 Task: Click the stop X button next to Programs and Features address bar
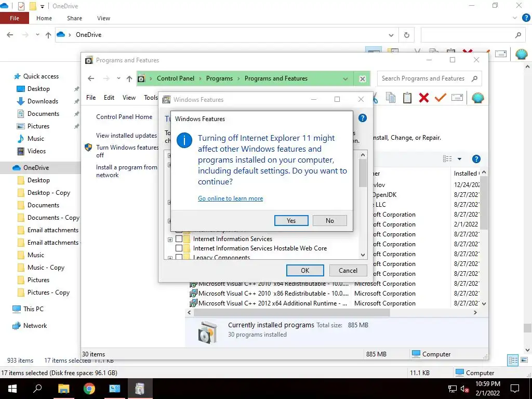click(362, 79)
